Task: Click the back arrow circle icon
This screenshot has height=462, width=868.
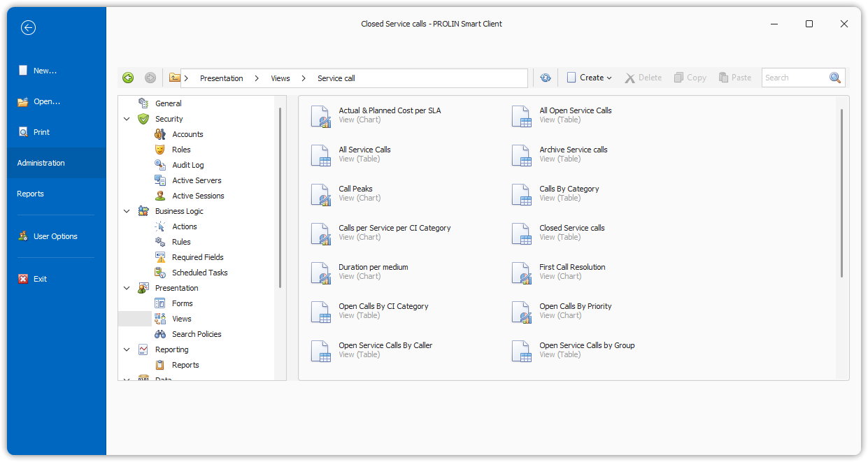Action: (x=28, y=28)
